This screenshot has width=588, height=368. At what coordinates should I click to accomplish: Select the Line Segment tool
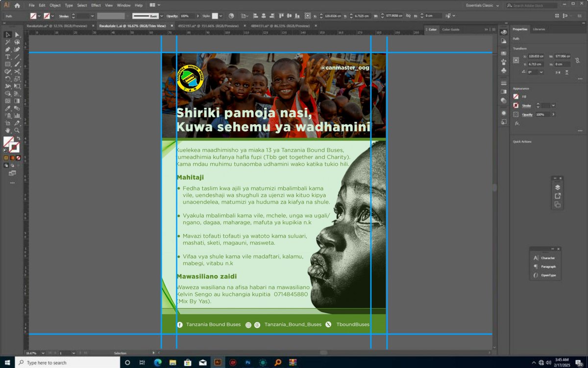(17, 56)
